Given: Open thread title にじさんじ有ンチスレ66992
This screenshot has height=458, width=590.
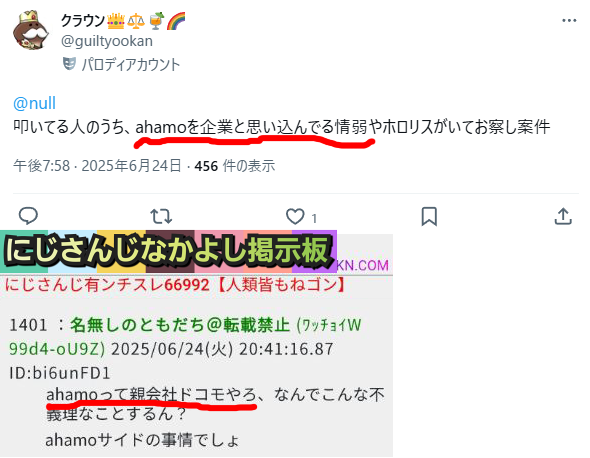Looking at the screenshot, I should point(107,285).
